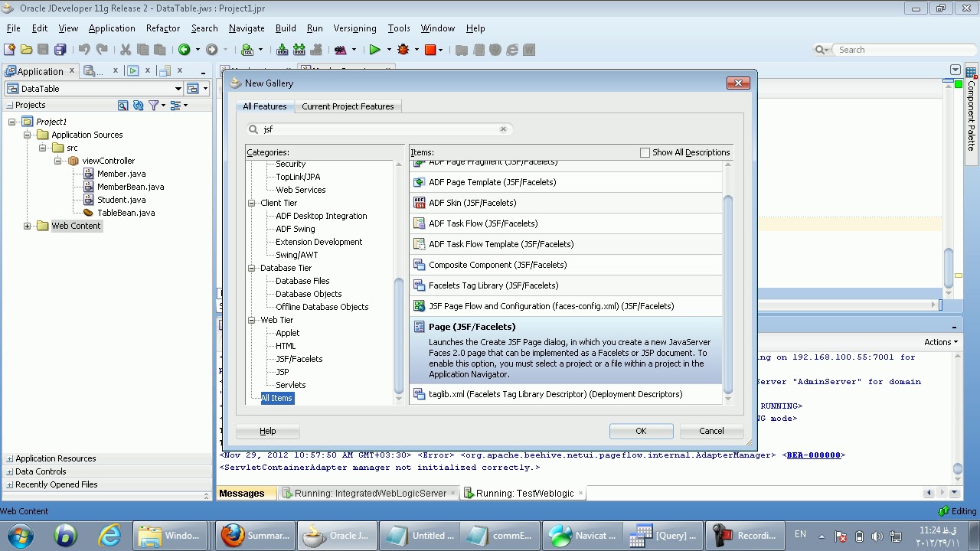Screen dimensions: 980x551
Task: Click Help in New Gallery dialog
Action: click(267, 431)
